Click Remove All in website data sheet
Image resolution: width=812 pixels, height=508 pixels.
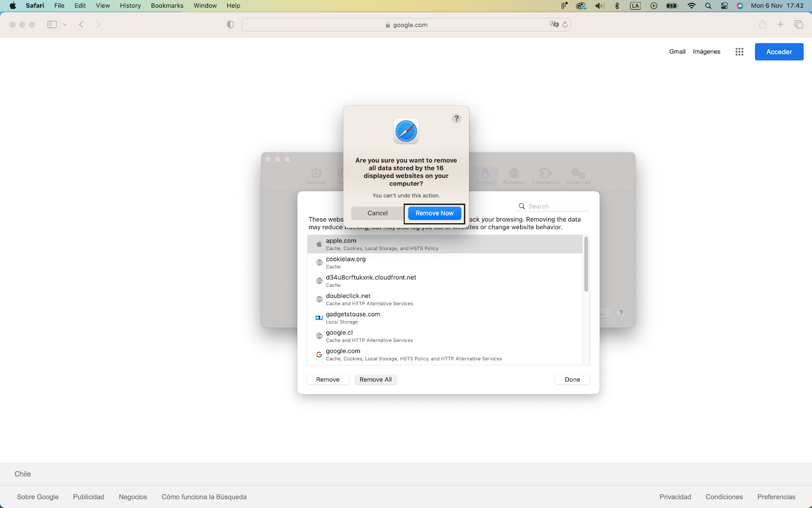376,380
